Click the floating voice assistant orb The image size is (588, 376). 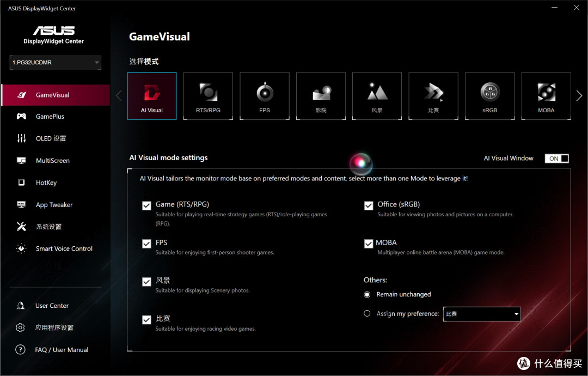coord(360,163)
